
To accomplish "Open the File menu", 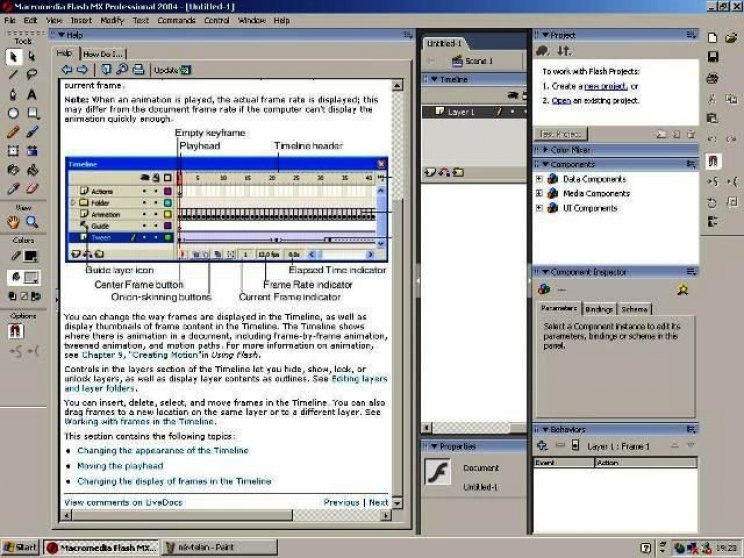I will (x=9, y=20).
